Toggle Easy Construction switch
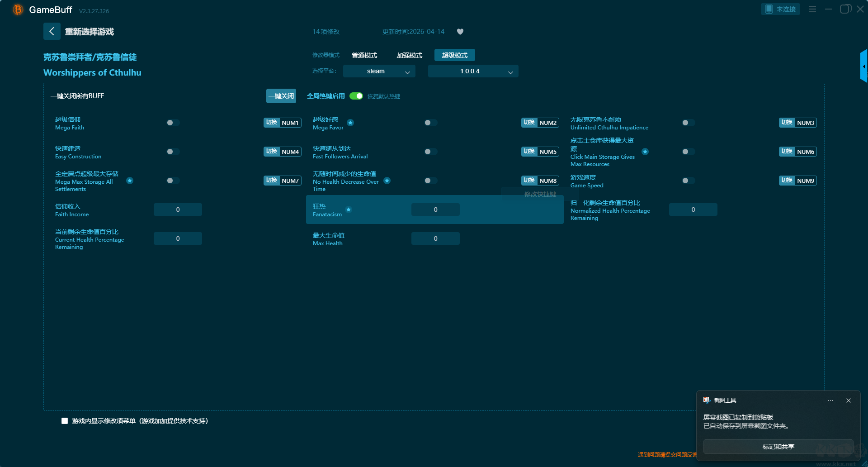868x467 pixels. (173, 152)
